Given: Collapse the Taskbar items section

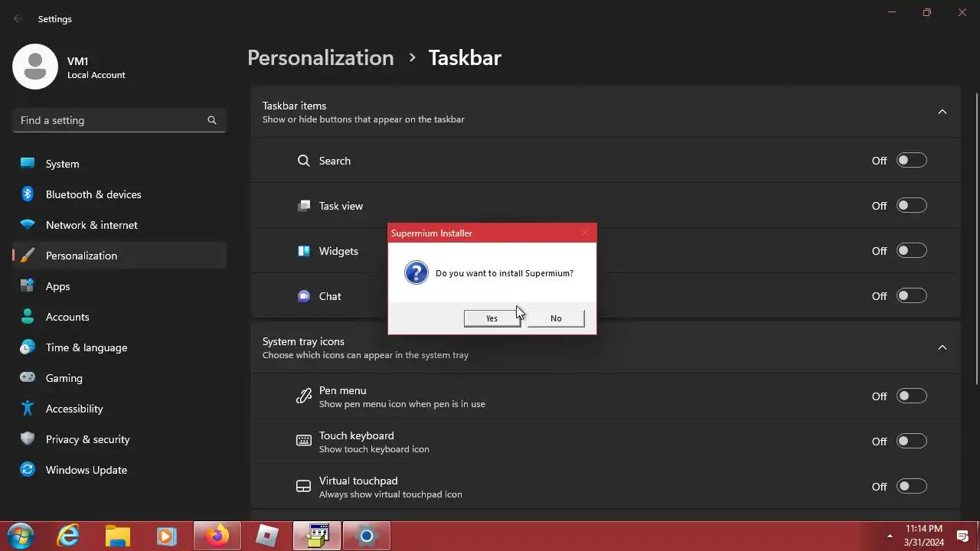Looking at the screenshot, I should click(942, 112).
